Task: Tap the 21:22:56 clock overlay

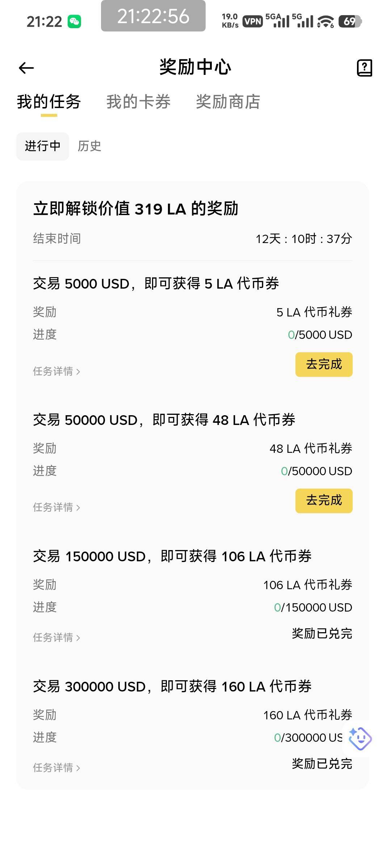Action: pos(153,16)
